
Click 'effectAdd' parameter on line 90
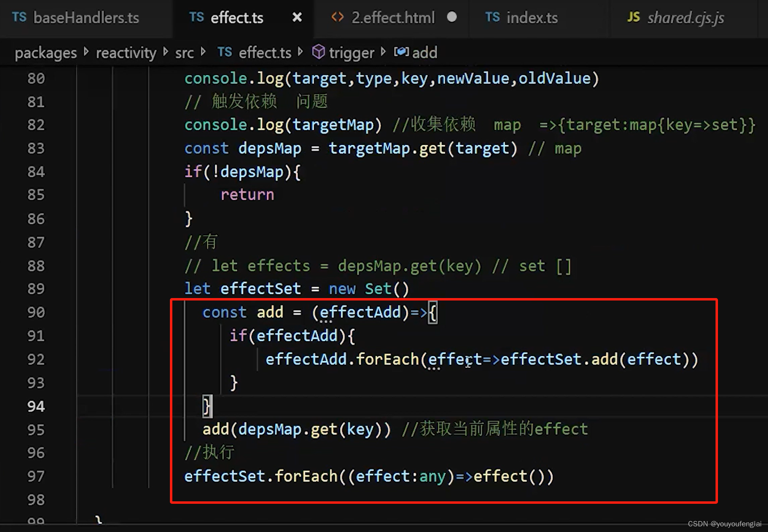pos(360,312)
